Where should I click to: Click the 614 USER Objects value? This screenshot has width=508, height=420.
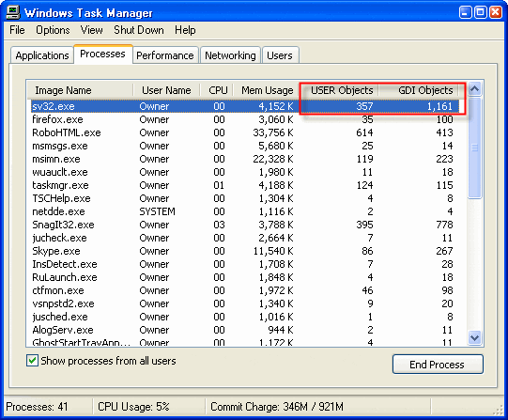364,132
